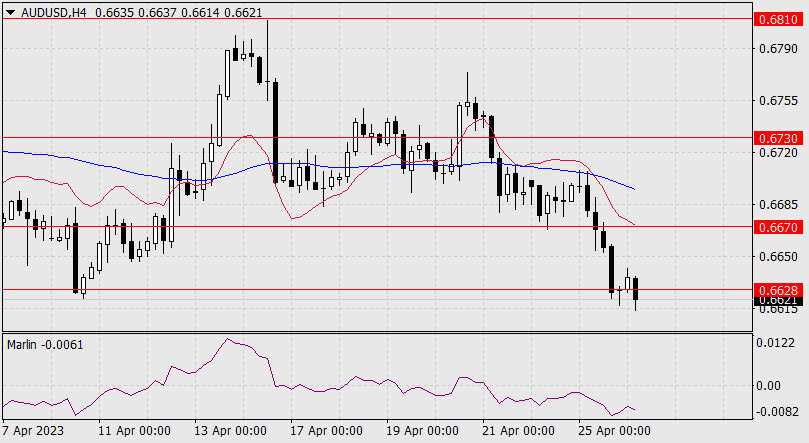Click the 11 Apr 00:00 time label

pos(134,431)
